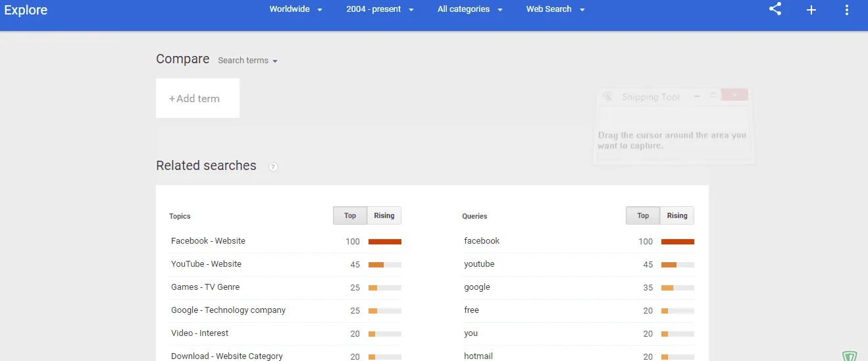Screen dimensions: 868x361
Task: Open the YouTube - Website topic
Action: (206, 264)
